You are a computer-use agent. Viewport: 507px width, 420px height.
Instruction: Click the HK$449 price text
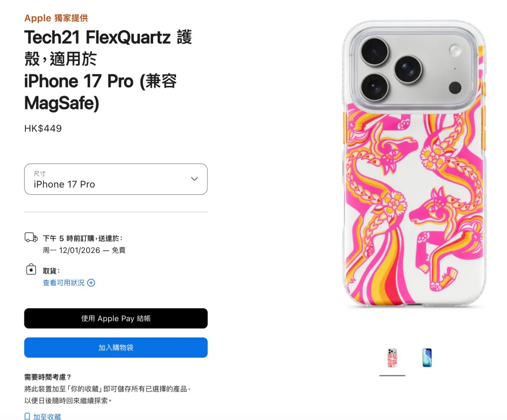(43, 128)
